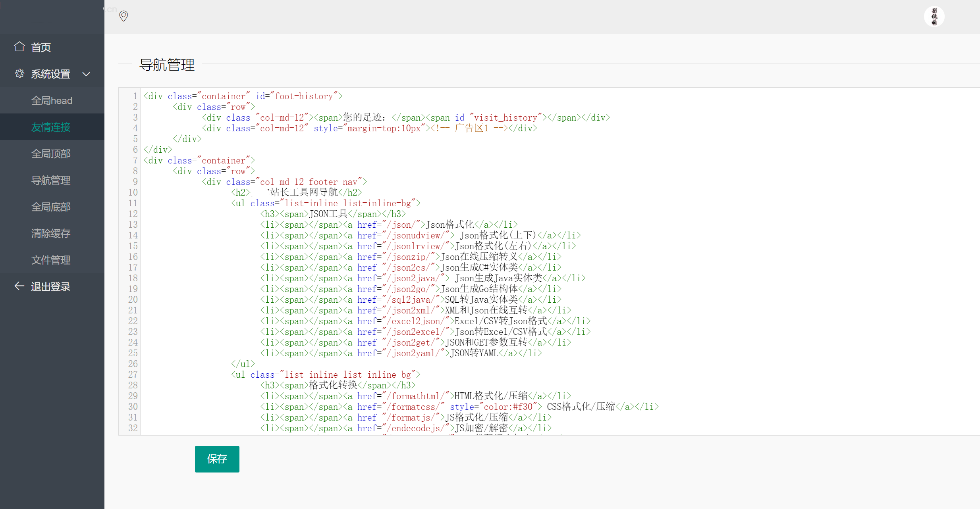Click the green 保存 button
The height and width of the screenshot is (509, 980).
tap(217, 459)
